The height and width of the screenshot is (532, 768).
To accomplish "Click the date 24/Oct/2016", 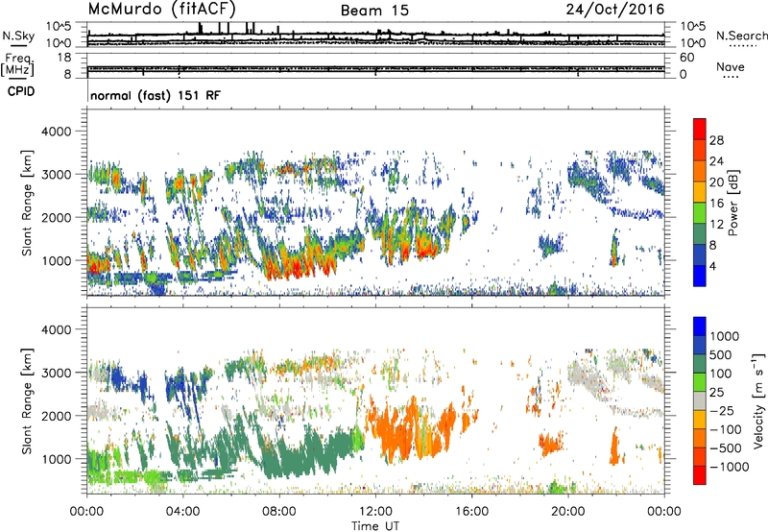I will pyautogui.click(x=615, y=10).
